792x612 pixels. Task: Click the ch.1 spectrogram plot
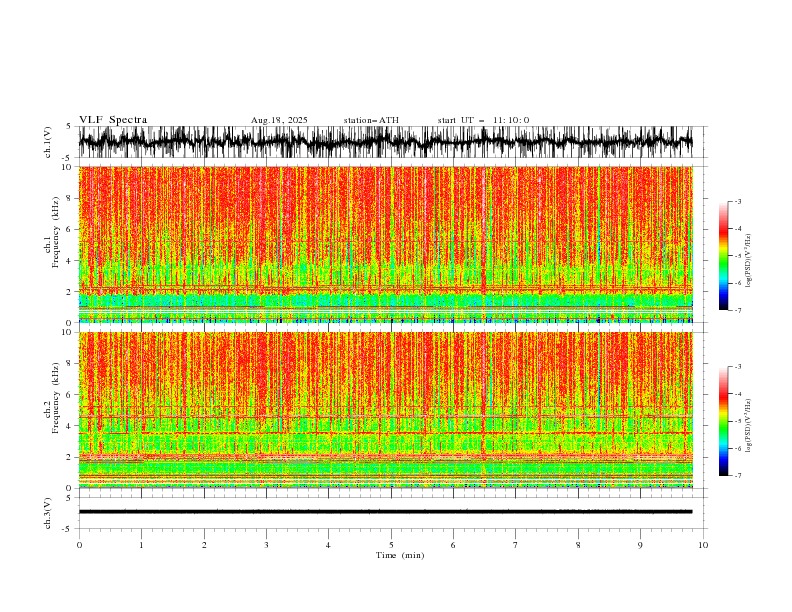pyautogui.click(x=385, y=244)
